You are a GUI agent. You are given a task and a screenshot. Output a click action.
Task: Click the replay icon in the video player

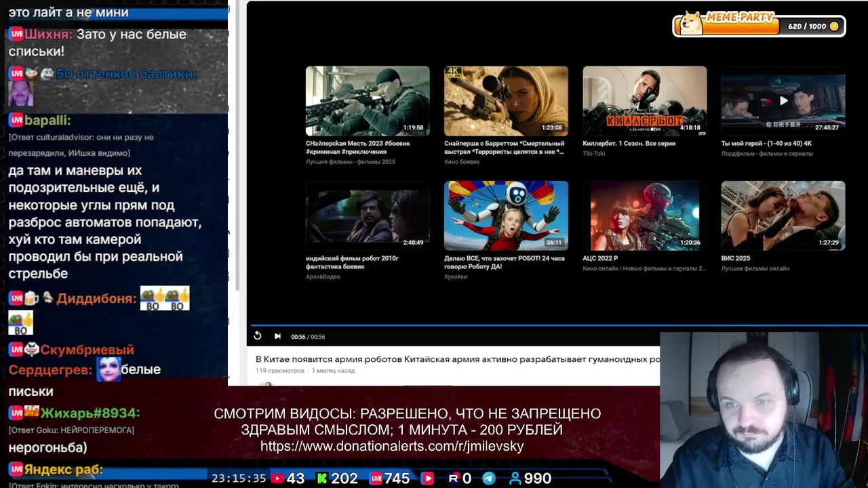coord(258,336)
